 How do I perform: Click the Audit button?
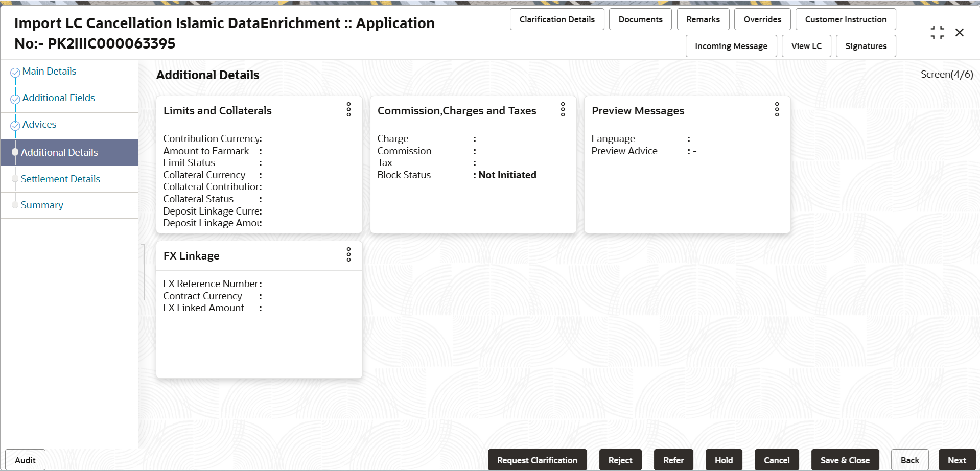pos(25,460)
